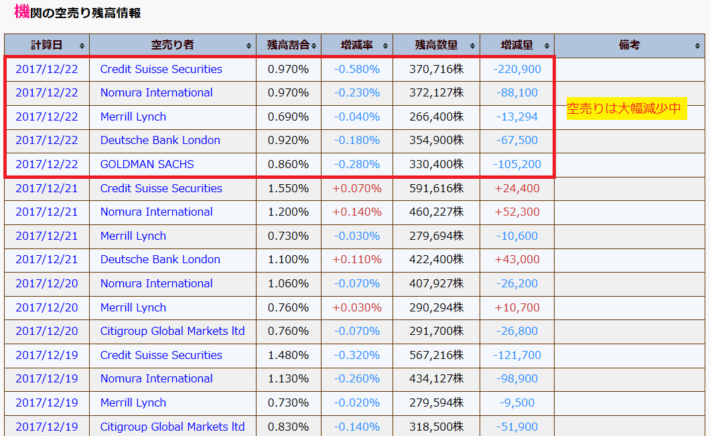Sort by the 残高数量 column arrow icon
Image resolution: width=710 pixels, height=436 pixels.
click(x=472, y=46)
